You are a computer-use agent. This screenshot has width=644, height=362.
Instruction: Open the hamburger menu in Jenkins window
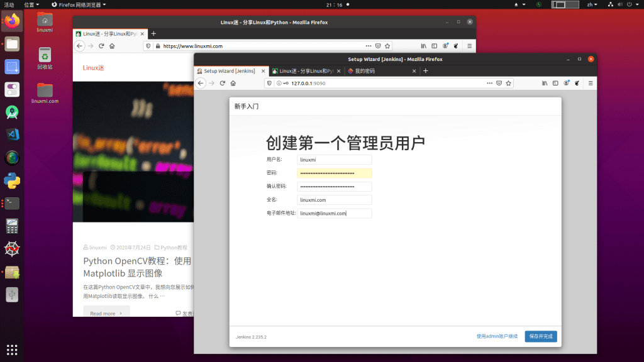pyautogui.click(x=591, y=83)
